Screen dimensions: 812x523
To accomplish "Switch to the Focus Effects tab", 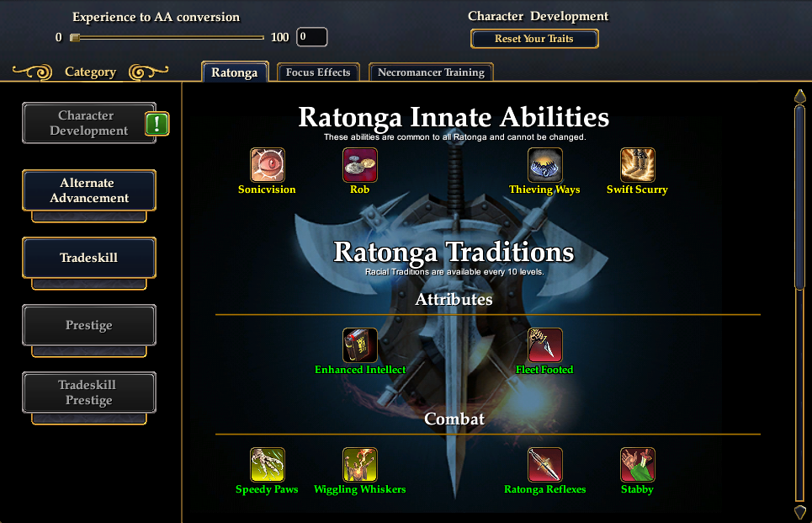I will tap(318, 72).
